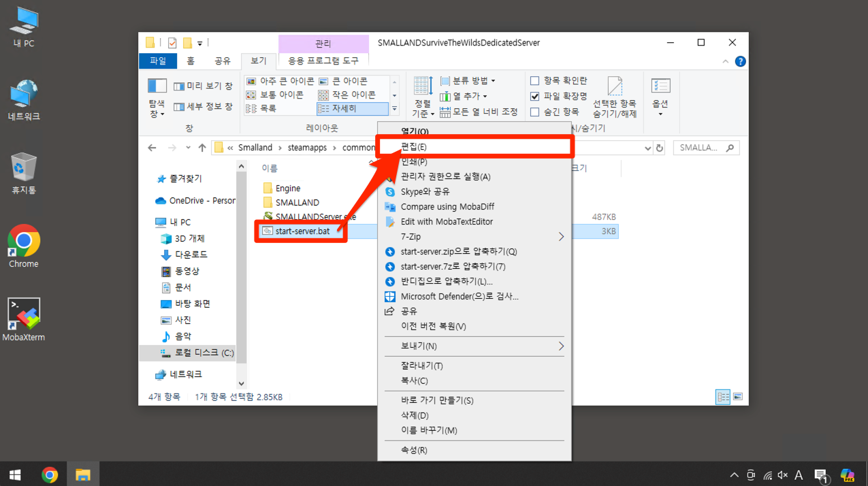This screenshot has height=486, width=868.
Task: Expand the 7-Zip submenu
Action: coord(475,237)
